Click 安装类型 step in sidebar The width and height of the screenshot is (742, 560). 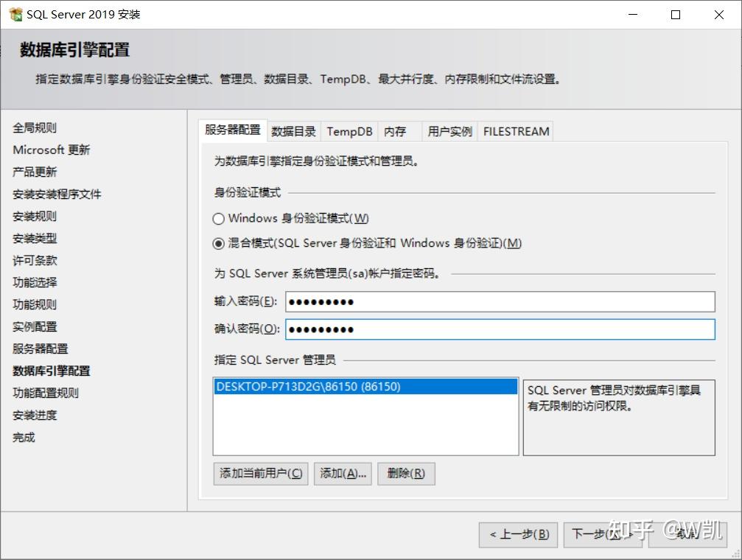tap(35, 239)
